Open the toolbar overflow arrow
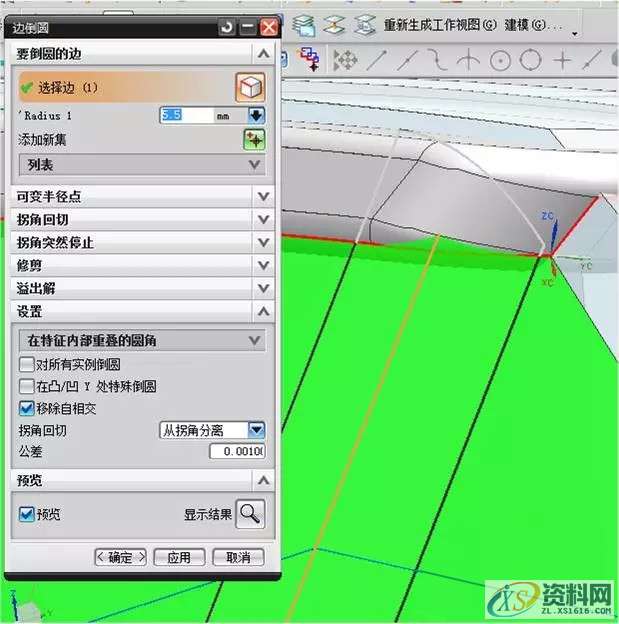 click(x=575, y=34)
